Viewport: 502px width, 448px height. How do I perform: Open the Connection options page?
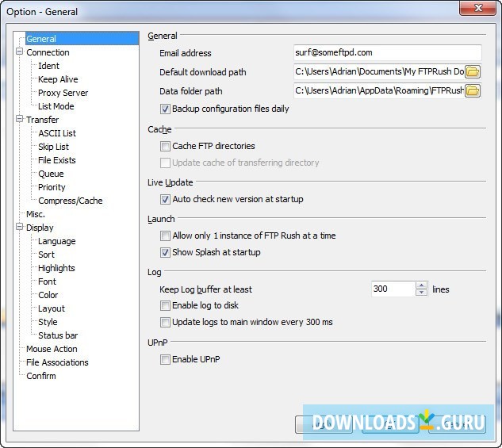click(x=48, y=52)
